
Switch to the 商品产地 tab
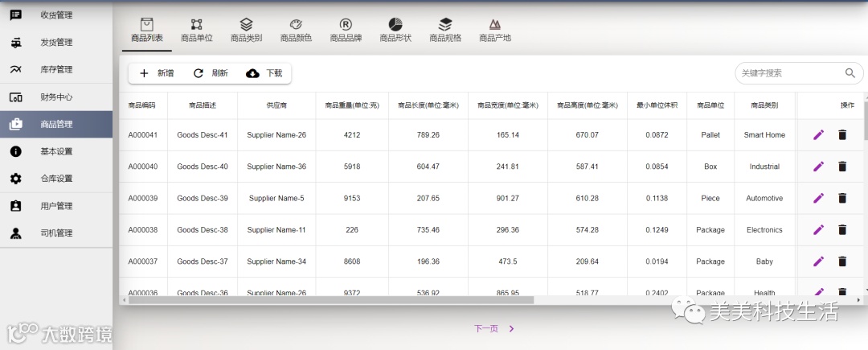click(x=495, y=31)
